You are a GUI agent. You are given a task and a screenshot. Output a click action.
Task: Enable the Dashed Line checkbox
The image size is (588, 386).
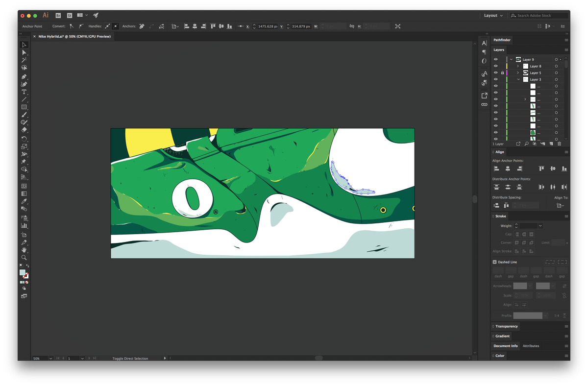point(494,262)
